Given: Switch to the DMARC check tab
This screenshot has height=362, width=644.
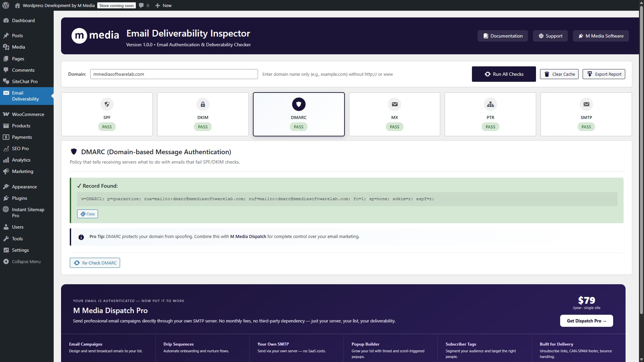Looking at the screenshot, I should [x=299, y=114].
